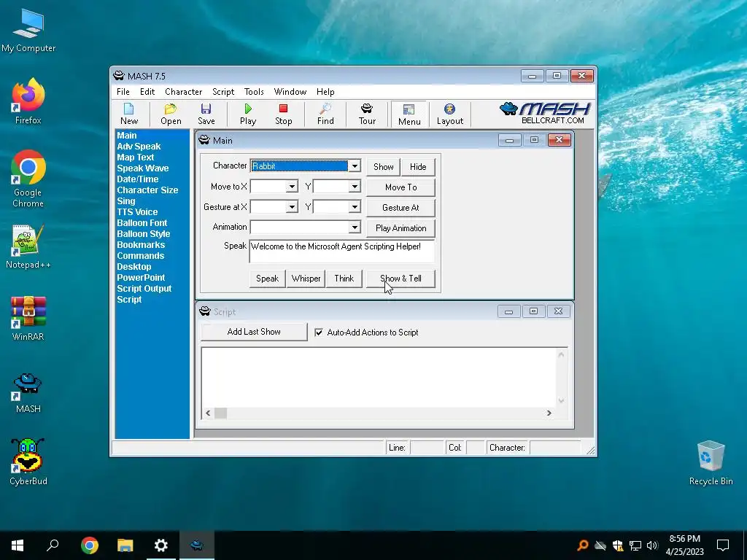Open the Edit menu
Viewport: 747px width, 560px height.
click(147, 92)
